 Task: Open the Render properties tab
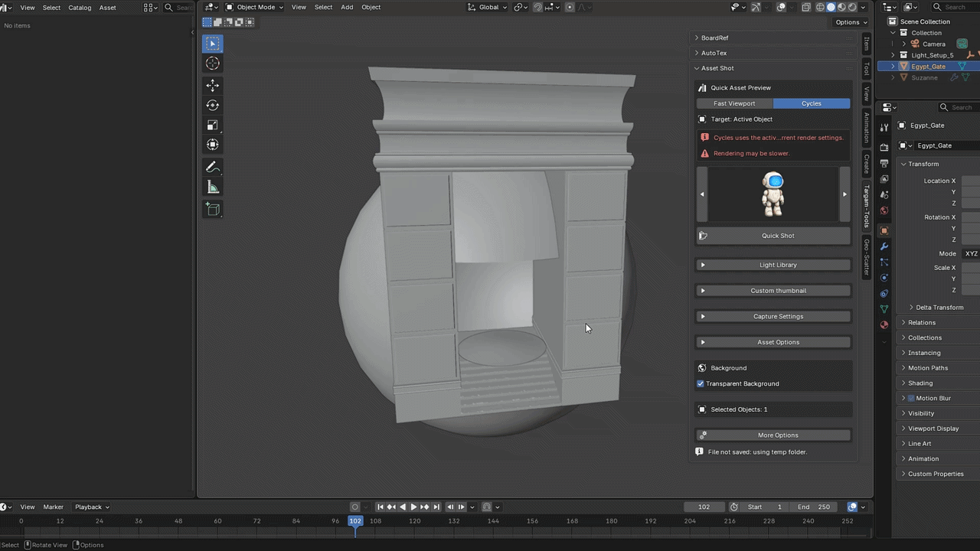884,146
